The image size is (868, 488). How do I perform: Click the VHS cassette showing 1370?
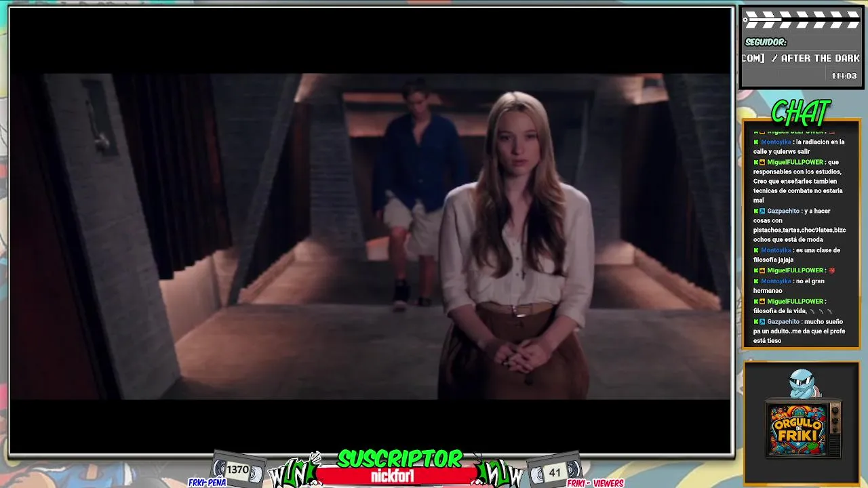coord(237,469)
